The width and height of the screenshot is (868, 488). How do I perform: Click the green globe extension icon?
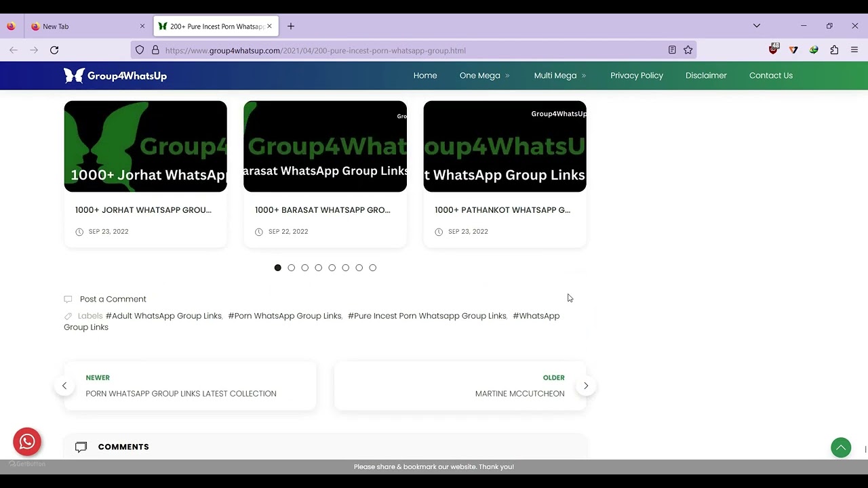point(814,50)
